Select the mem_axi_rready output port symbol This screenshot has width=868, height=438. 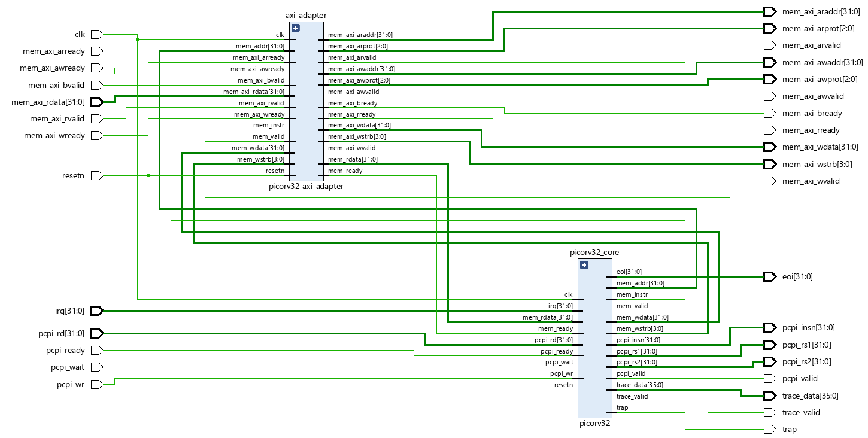tap(770, 130)
